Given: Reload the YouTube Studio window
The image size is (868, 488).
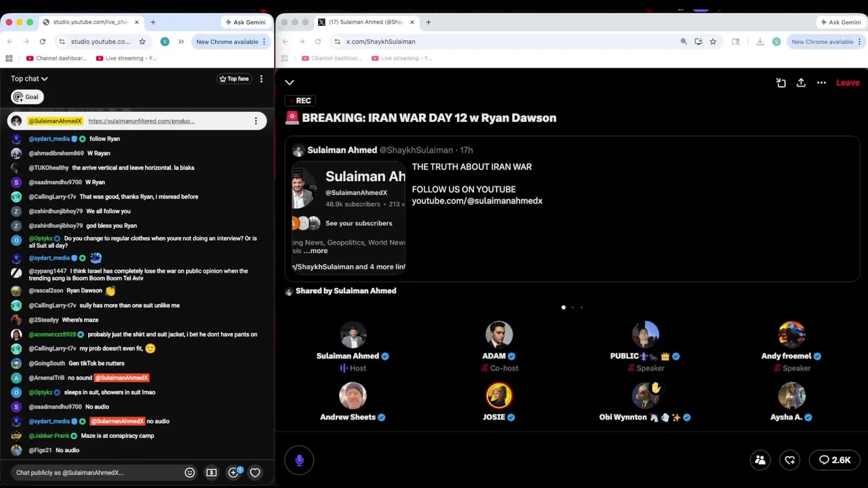Looking at the screenshot, I should tap(42, 41).
